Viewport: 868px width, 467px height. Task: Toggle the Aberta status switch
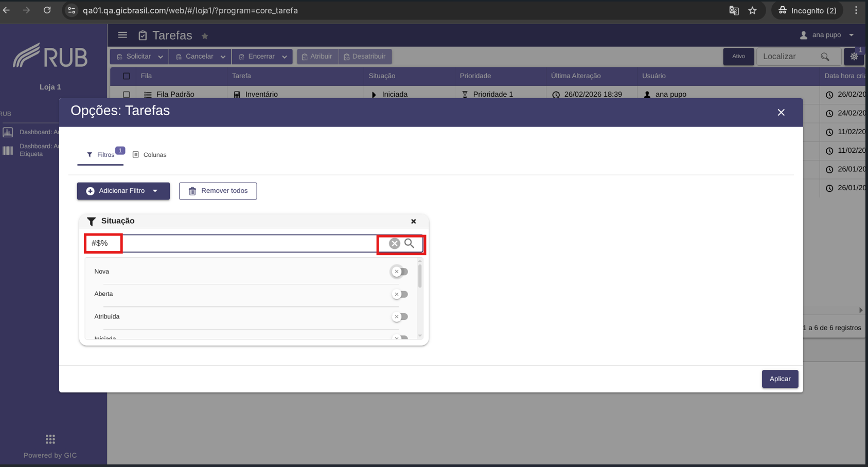[x=400, y=294]
